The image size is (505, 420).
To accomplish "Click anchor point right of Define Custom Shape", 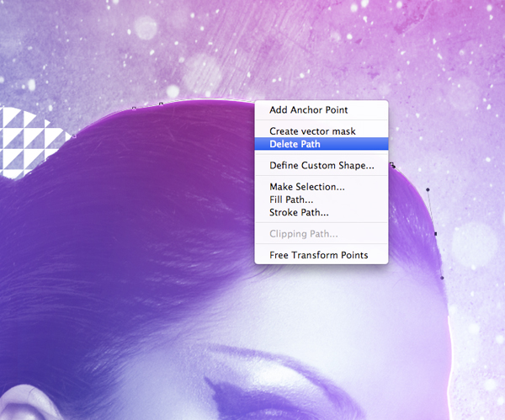I will (x=392, y=166).
